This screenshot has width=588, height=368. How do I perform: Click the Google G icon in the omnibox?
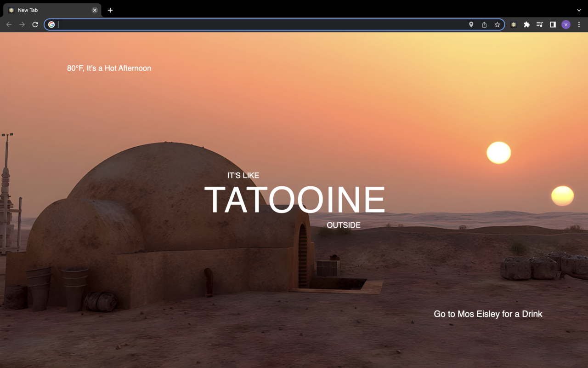coord(52,24)
